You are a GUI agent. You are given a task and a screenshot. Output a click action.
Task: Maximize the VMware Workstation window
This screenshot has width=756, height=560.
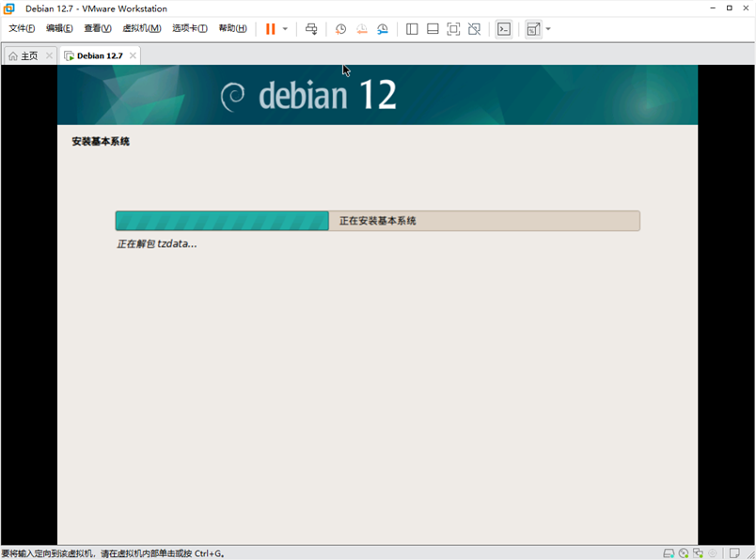[x=729, y=8]
